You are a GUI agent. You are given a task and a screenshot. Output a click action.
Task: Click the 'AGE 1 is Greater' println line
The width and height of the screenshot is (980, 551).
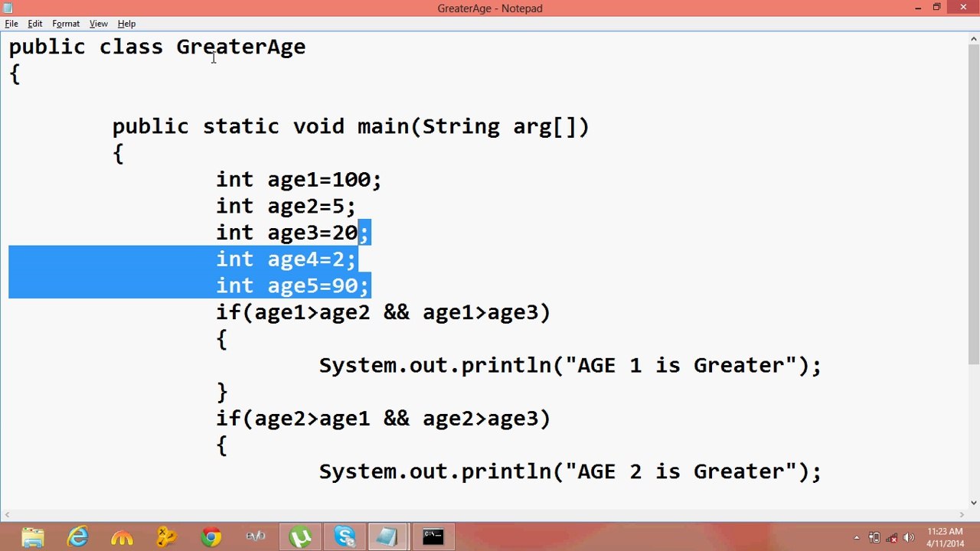(570, 366)
